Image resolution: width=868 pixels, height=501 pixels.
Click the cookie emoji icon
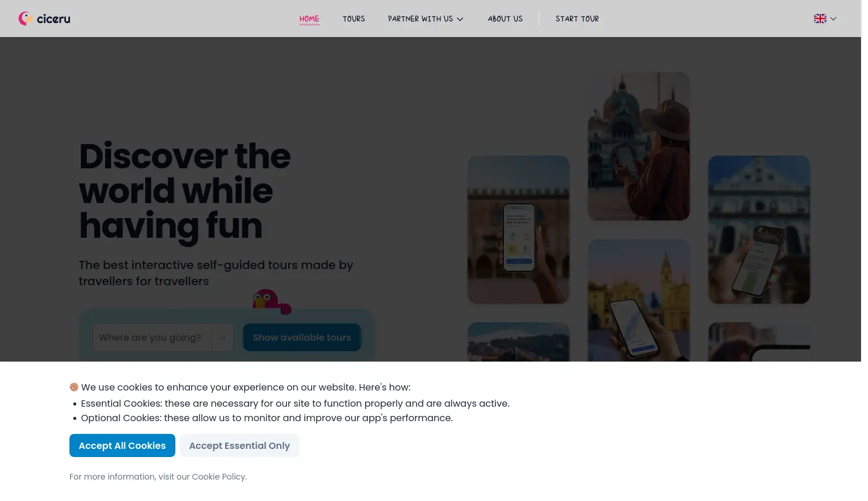[74, 387]
